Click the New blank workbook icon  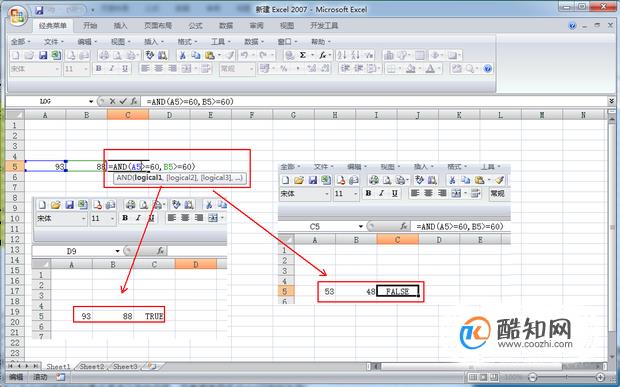15,55
